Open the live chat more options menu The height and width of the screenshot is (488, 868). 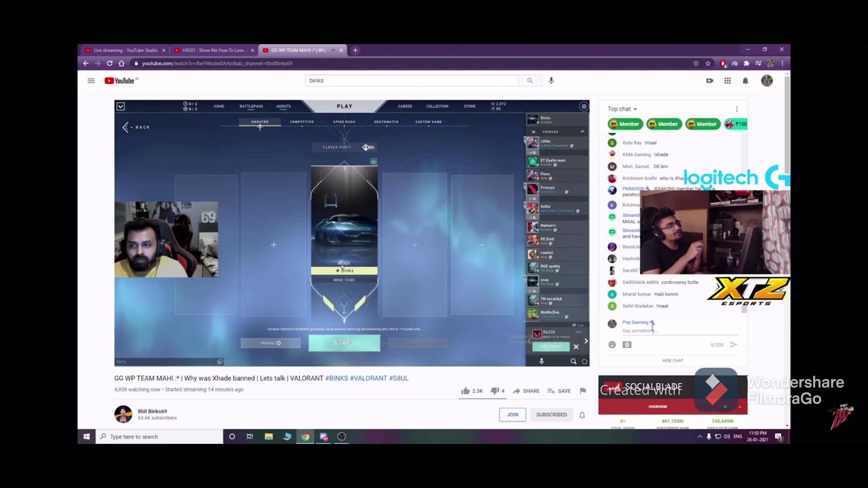[x=736, y=109]
